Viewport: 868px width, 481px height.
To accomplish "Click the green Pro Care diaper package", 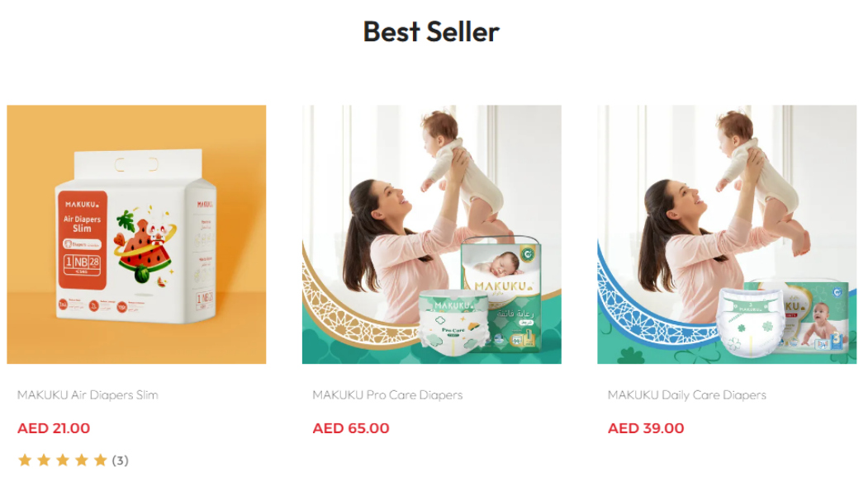I will (x=501, y=295).
